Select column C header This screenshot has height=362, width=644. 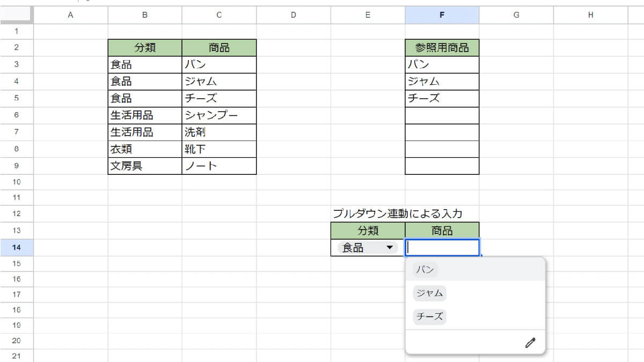[x=219, y=16]
